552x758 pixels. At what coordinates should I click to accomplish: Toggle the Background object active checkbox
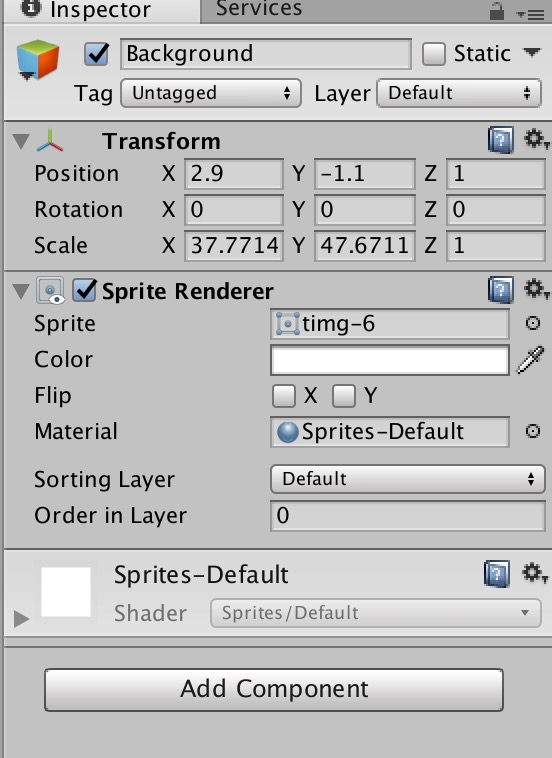coord(96,54)
